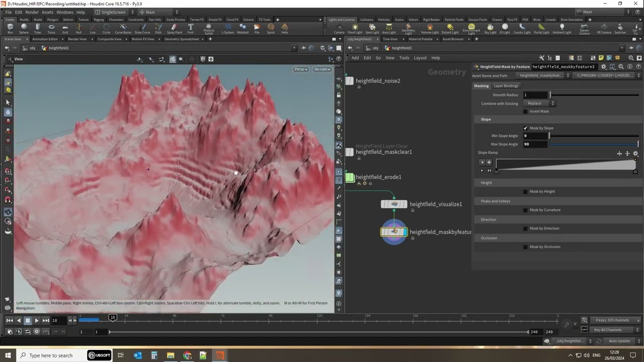The height and width of the screenshot is (362, 644).
Task: Open the File menu
Action: coord(9,12)
